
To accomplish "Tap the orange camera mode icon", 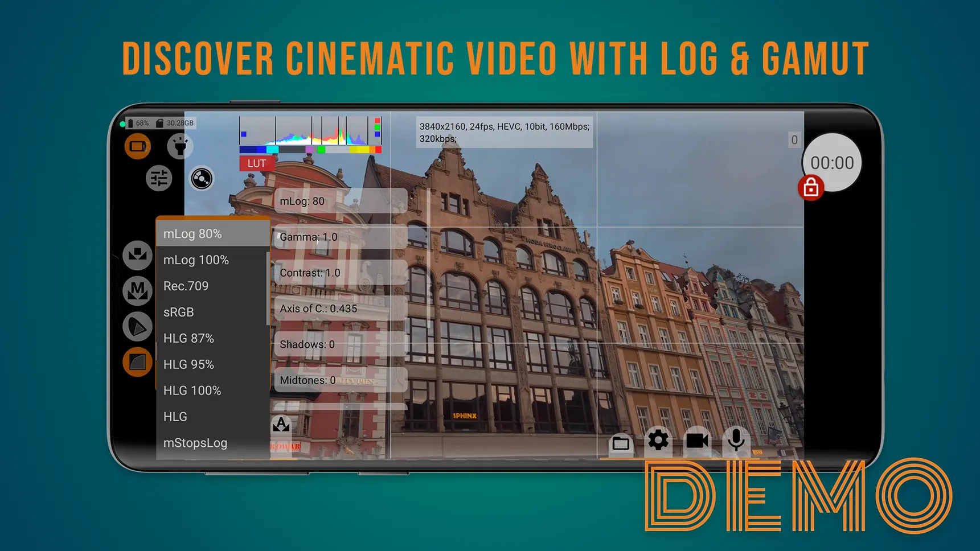I will [x=138, y=147].
